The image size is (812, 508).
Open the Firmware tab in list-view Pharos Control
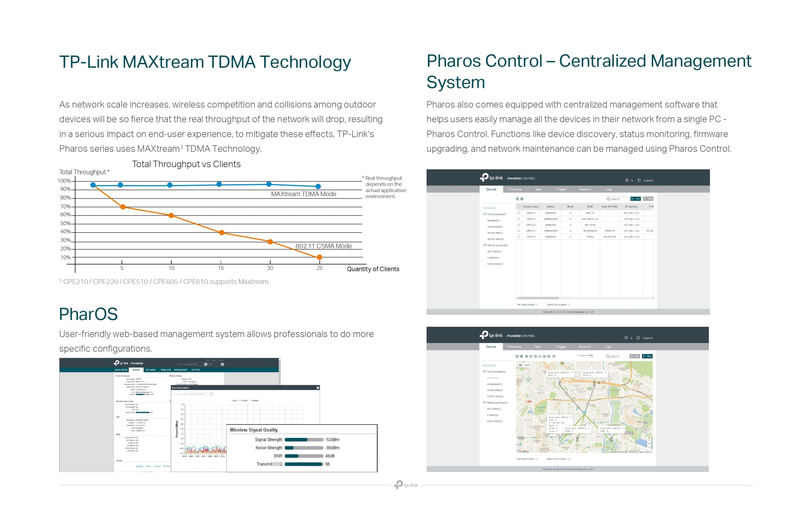[x=515, y=190]
